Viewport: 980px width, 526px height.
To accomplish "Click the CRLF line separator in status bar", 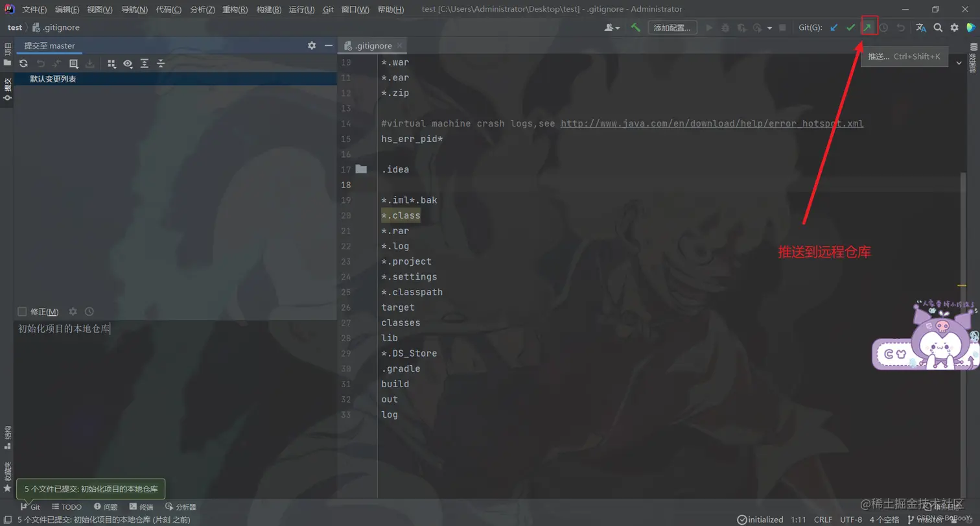I will tap(823, 520).
